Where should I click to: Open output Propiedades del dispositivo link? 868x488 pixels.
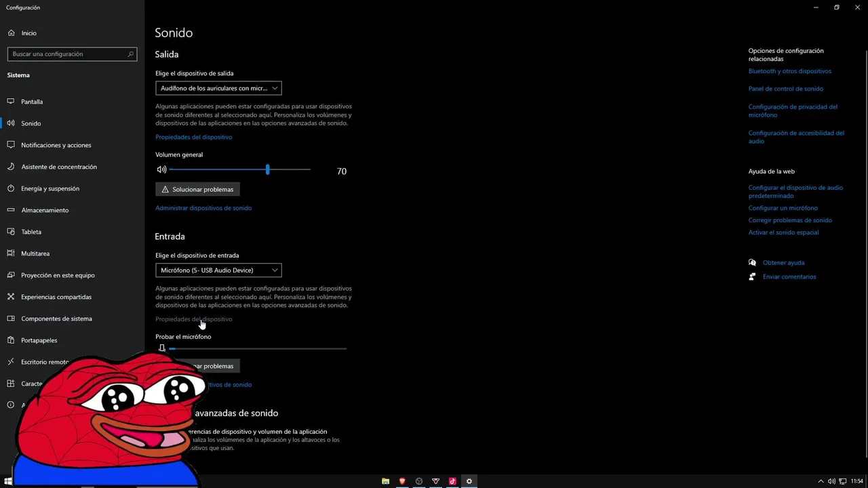(x=193, y=137)
